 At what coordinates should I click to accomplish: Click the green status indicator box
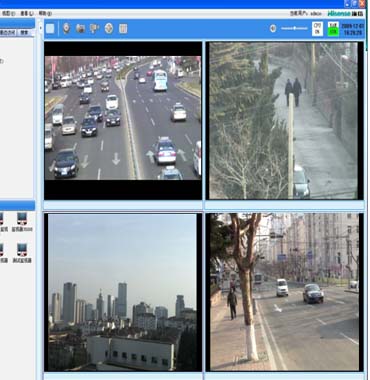click(x=333, y=29)
